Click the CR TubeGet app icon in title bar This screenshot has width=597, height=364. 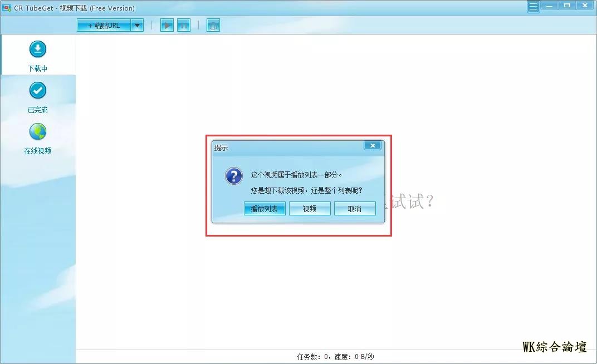click(7, 8)
